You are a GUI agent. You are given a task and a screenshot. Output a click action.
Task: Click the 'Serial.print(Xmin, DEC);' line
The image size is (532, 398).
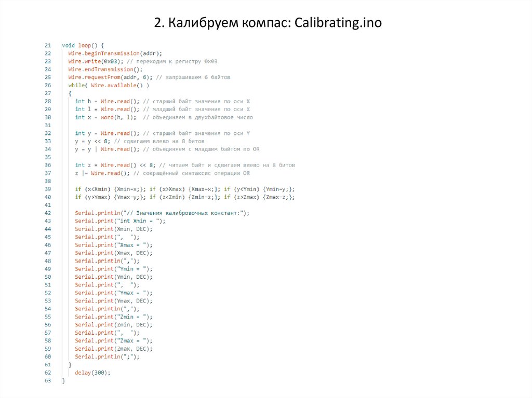[114, 229]
